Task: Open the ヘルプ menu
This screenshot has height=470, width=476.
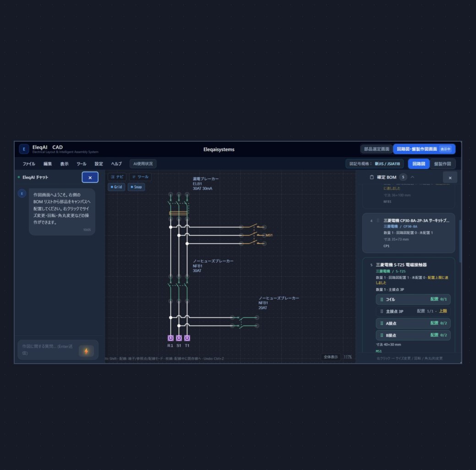Action: point(116,164)
